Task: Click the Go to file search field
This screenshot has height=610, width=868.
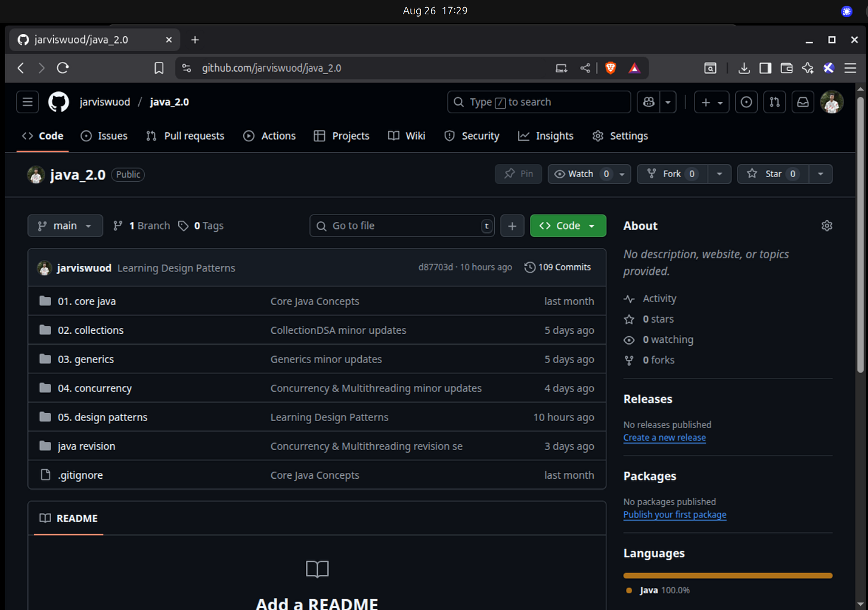Action: (x=402, y=225)
